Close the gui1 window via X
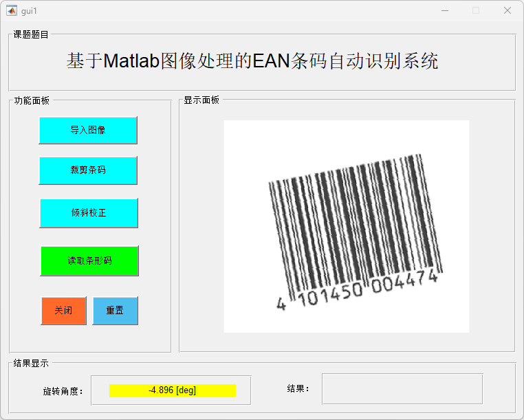The image size is (524, 420). [x=507, y=10]
